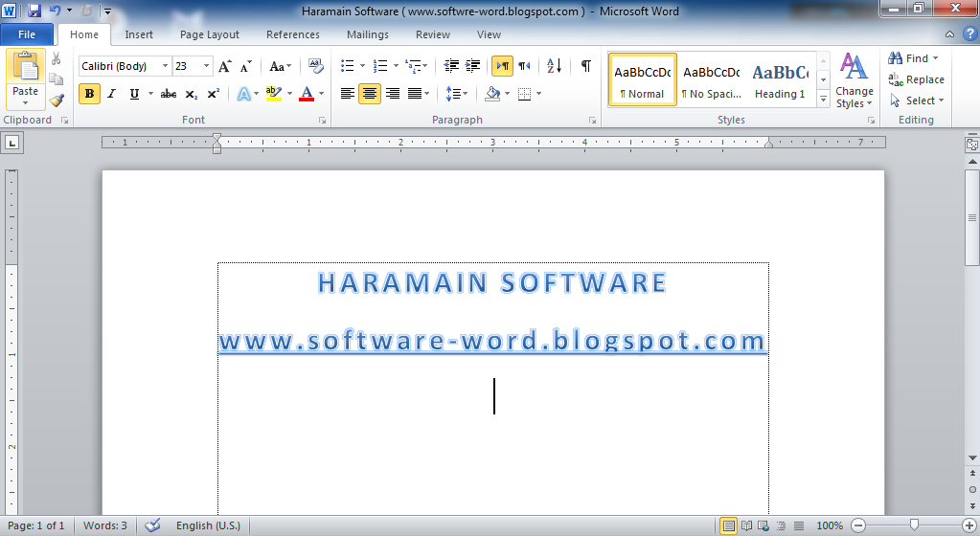Toggle Italic formatting
Viewport: 980px width, 536px height.
tap(112, 94)
